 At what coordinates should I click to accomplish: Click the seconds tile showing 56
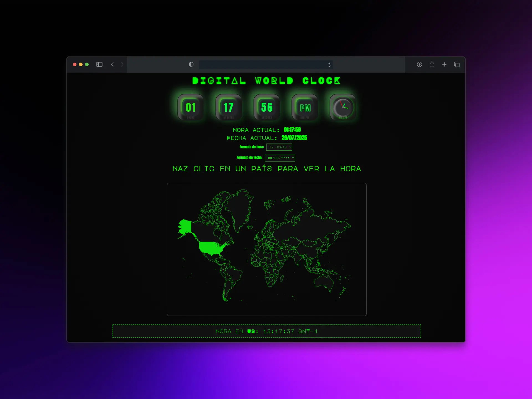267,107
